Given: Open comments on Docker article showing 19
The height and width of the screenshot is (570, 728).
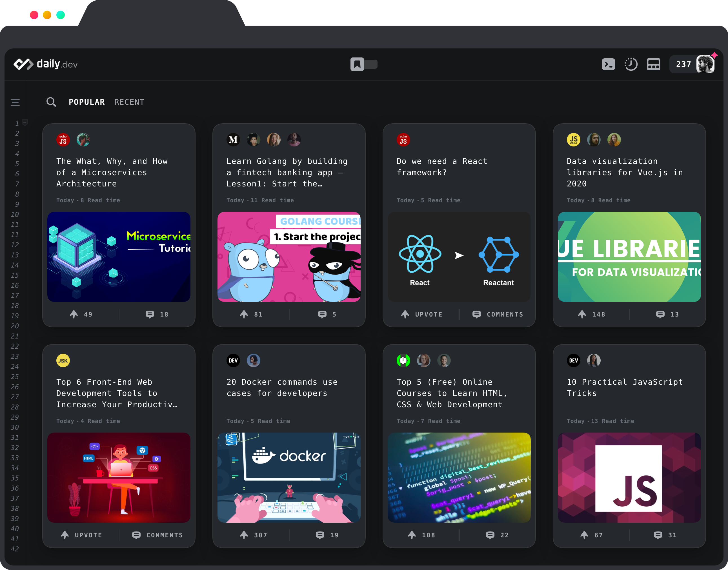Looking at the screenshot, I should tap(327, 535).
